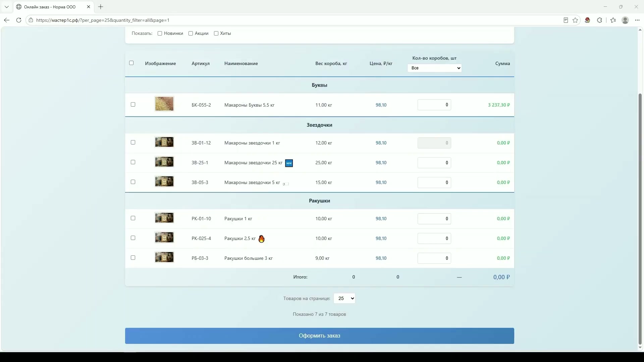The image size is (644, 362).
Task: Open the browser tab list chevron
Action: [x=6, y=7]
